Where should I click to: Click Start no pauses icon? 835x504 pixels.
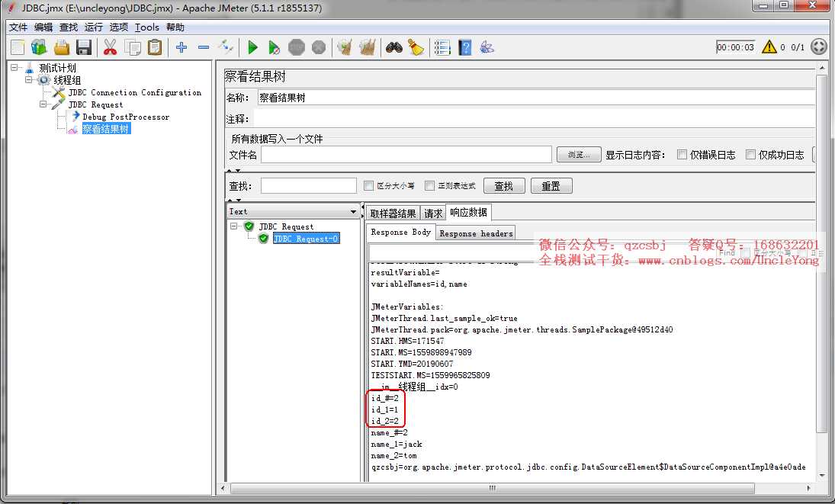click(x=274, y=47)
